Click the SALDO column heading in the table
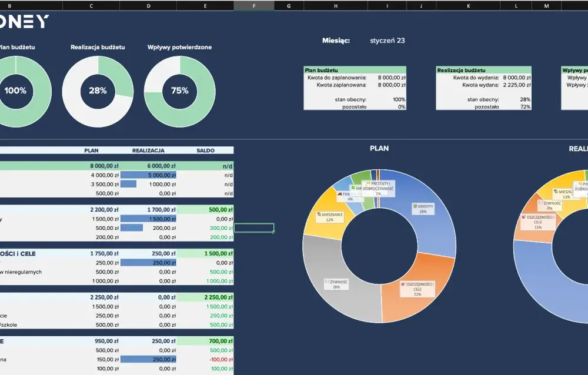The width and height of the screenshot is (588, 375). (205, 150)
